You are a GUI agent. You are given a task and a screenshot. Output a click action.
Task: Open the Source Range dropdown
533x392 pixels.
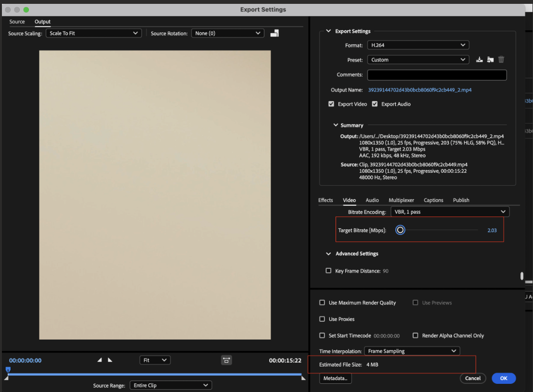pyautogui.click(x=170, y=385)
